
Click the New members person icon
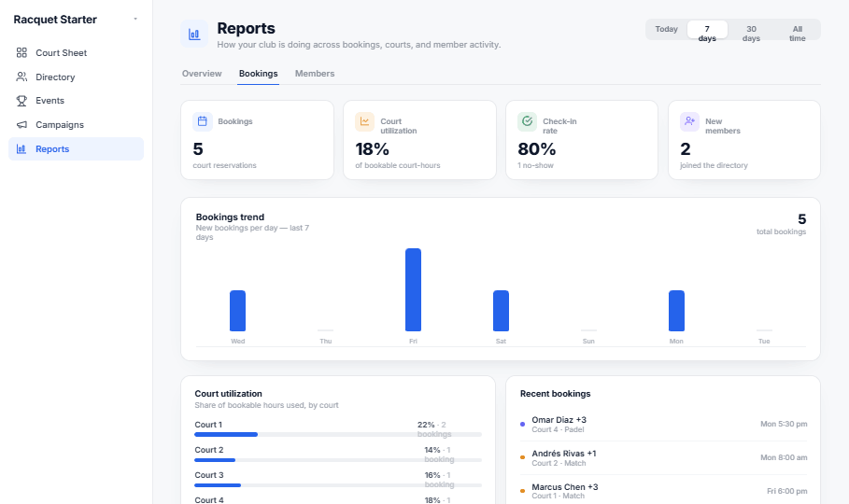pos(689,122)
